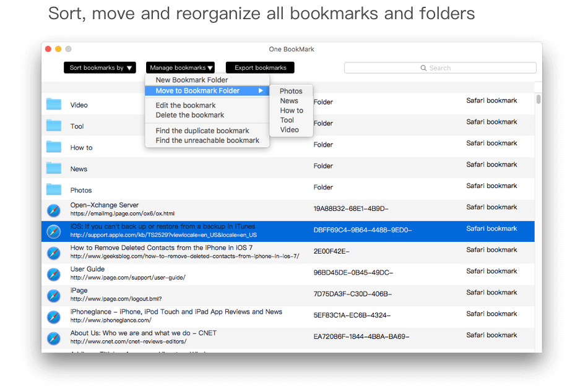
Task: Click Folder type cell in Photos row
Action: click(323, 187)
